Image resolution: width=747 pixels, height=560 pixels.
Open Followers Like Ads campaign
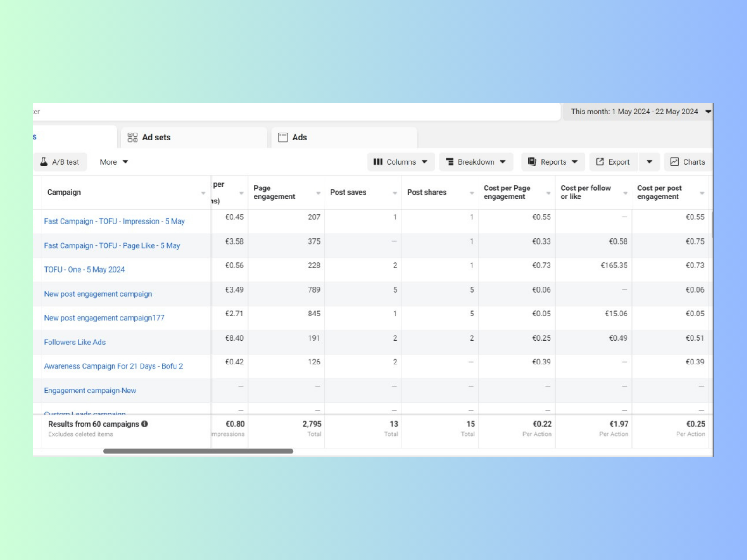[x=75, y=342]
